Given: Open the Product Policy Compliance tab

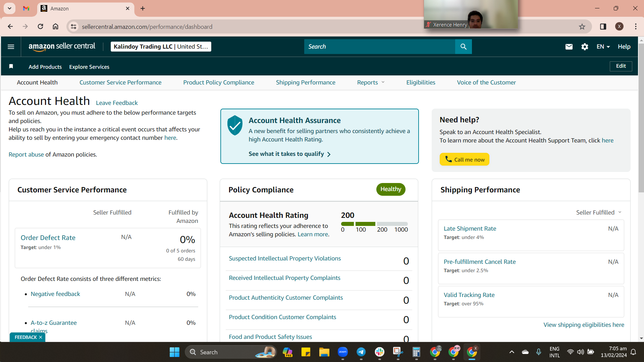Looking at the screenshot, I should point(219,82).
